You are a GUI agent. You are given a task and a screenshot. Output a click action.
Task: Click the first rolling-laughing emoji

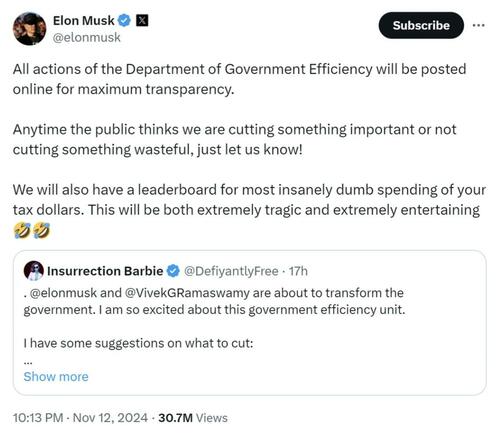(22, 231)
